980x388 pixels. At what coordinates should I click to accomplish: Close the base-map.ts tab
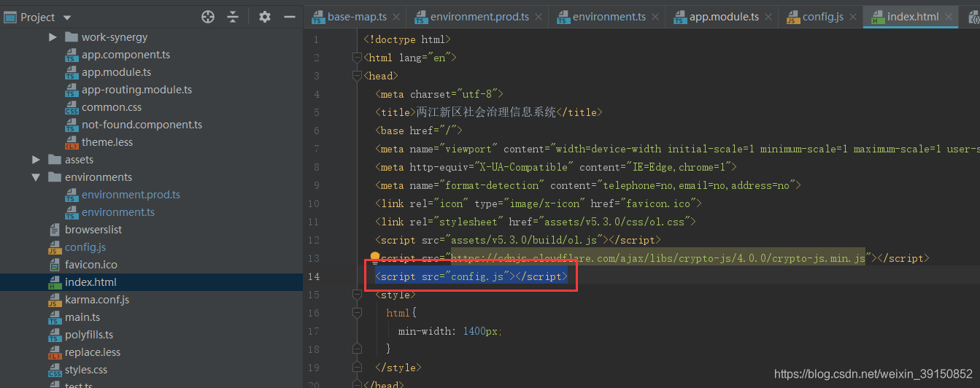[396, 18]
